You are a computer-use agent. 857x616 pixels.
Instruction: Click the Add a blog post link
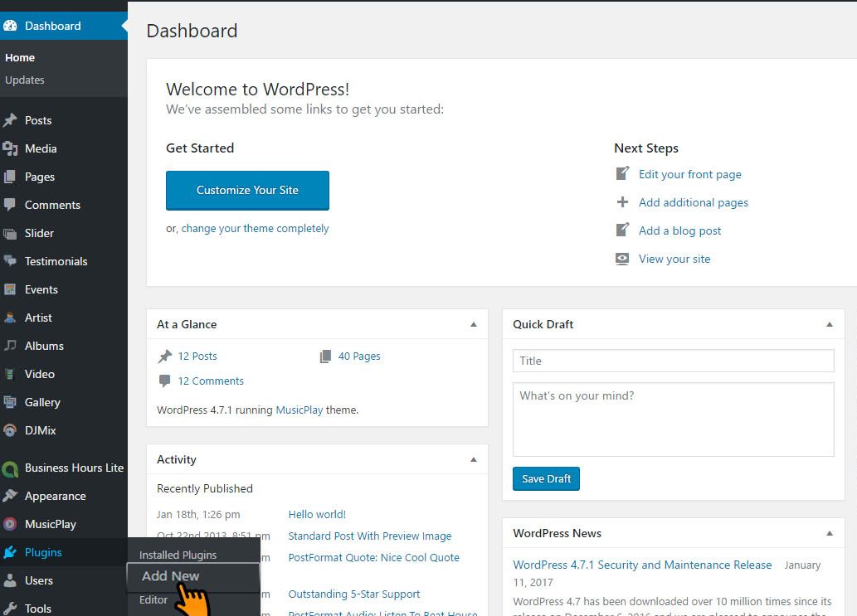(x=680, y=231)
